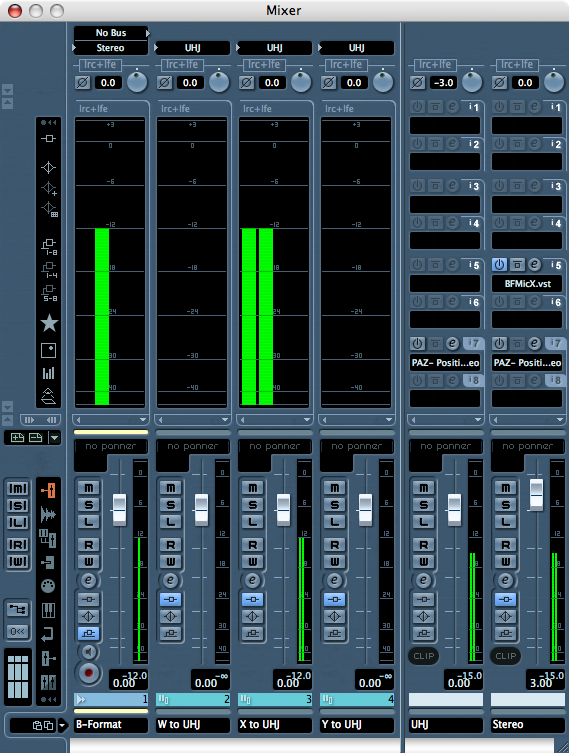Mute the W to UHJ channel

(x=171, y=488)
